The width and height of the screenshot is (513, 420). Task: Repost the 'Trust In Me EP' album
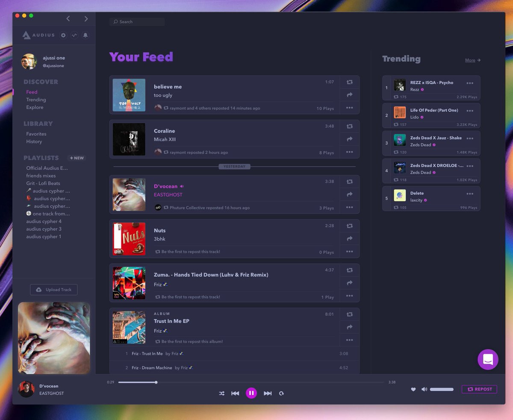(x=350, y=314)
